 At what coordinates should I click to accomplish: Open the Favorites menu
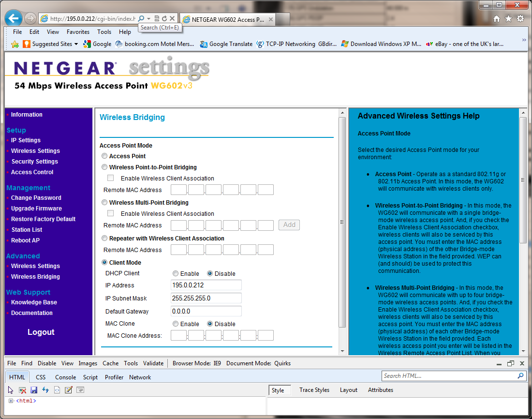78,32
